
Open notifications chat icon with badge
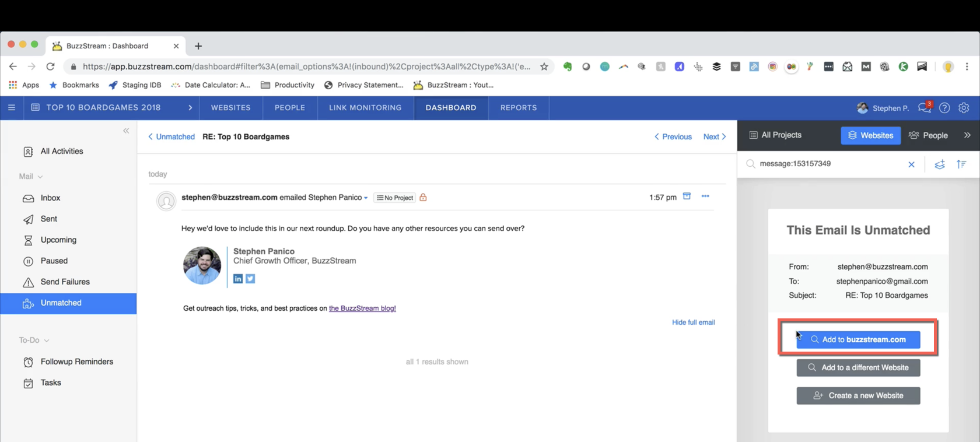924,108
